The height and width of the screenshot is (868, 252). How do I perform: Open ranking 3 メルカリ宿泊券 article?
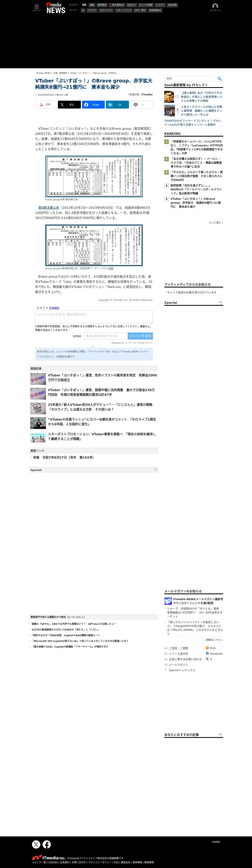[x=196, y=176]
